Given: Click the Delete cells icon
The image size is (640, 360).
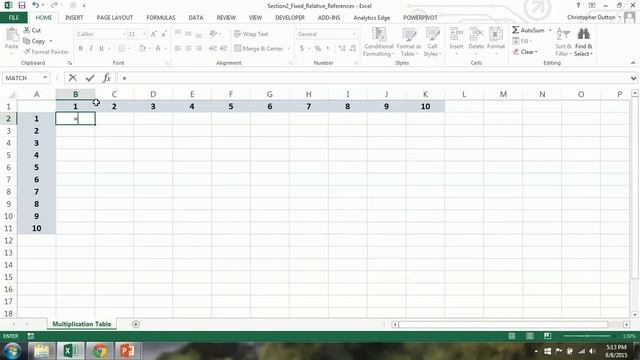Looking at the screenshot, I should coord(476,34).
